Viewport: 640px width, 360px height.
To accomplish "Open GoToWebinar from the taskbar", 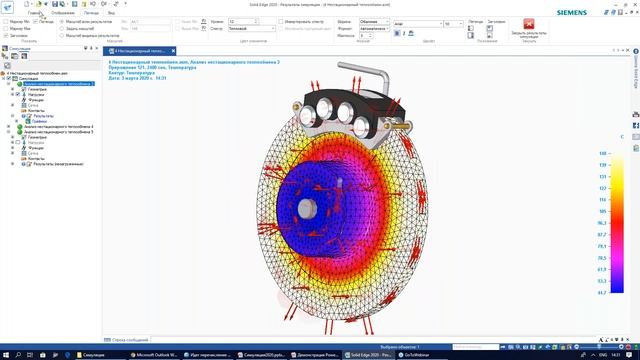I will 414,355.
